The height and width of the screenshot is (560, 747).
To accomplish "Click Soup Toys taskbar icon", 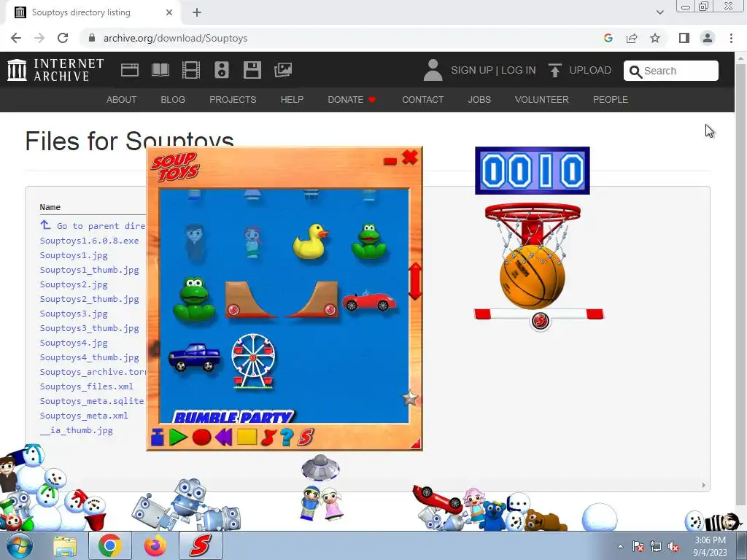I will coord(200,545).
